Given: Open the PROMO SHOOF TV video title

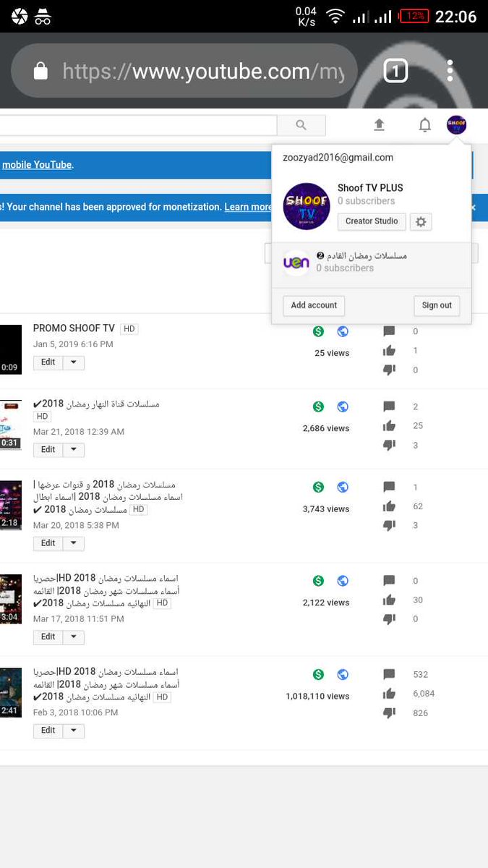Looking at the screenshot, I should [x=74, y=328].
